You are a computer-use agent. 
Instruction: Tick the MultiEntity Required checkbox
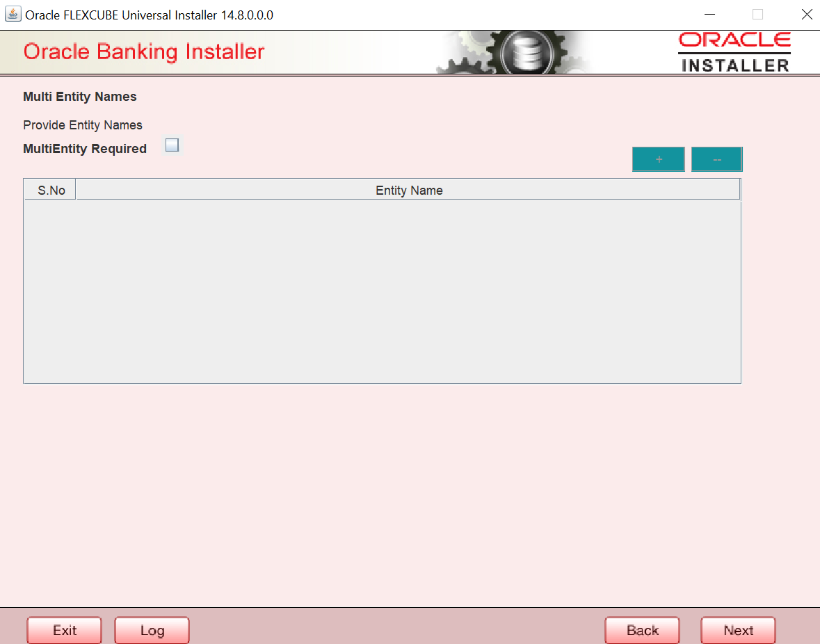click(x=172, y=145)
